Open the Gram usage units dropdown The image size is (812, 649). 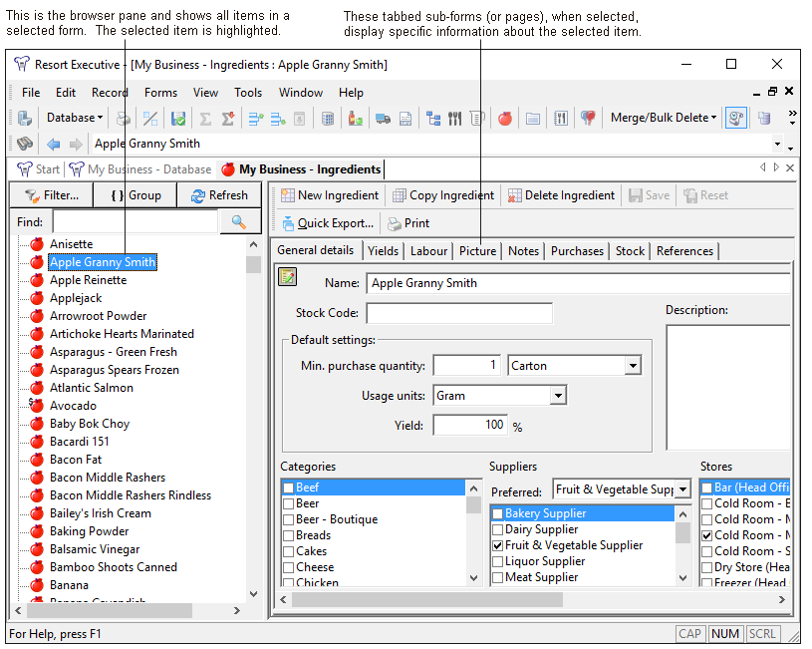558,396
